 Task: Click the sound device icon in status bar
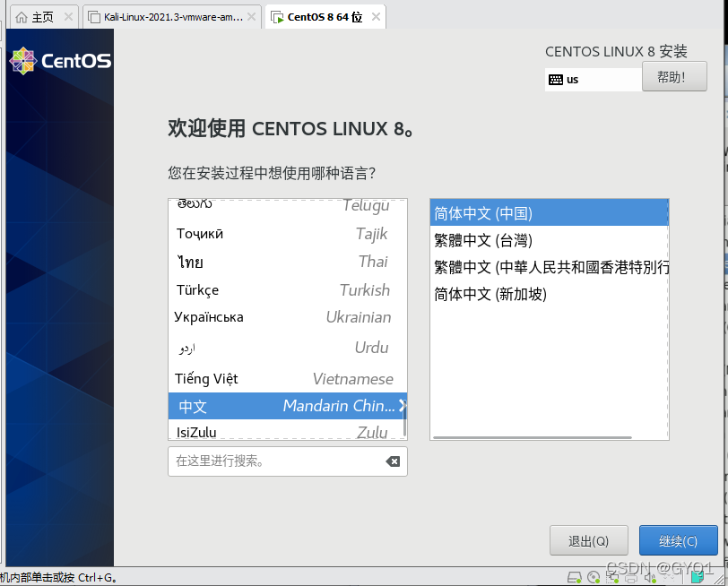[649, 578]
